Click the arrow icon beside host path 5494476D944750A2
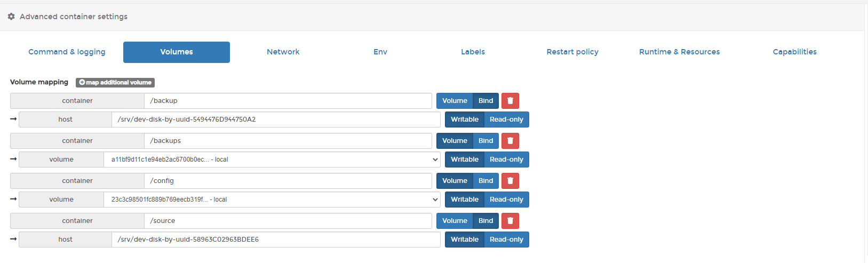Image resolution: width=868 pixels, height=263 pixels. pos(13,119)
